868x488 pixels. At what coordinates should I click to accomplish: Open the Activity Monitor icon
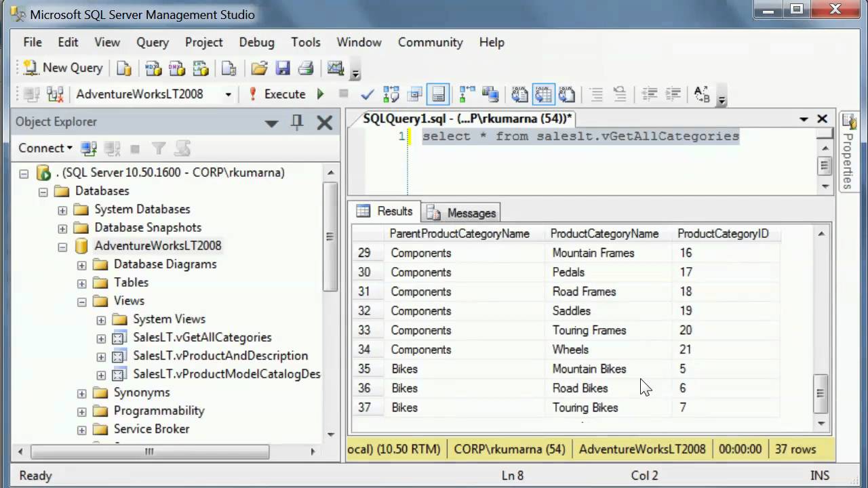click(x=336, y=68)
